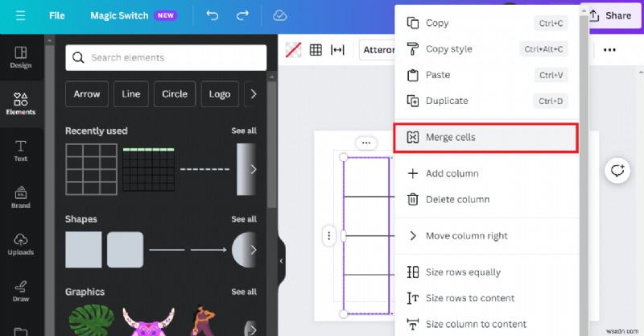The height and width of the screenshot is (336, 644).
Task: Insert the white grid table thumbnail
Action: (91, 169)
